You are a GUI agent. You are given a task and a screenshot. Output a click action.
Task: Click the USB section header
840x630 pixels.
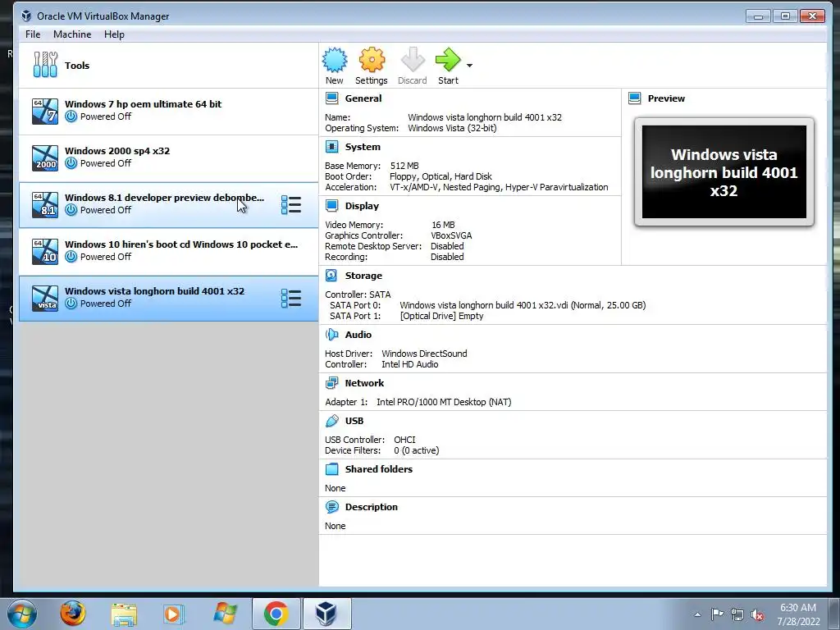coord(354,421)
